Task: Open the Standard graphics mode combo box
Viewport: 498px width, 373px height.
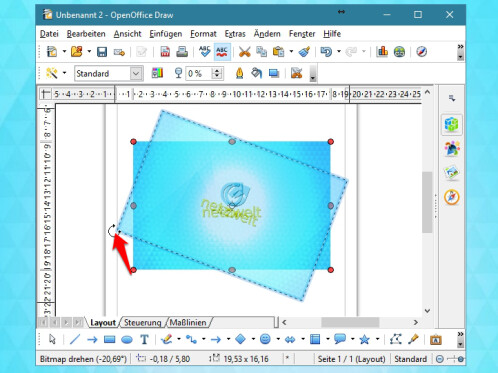Action: coord(109,73)
